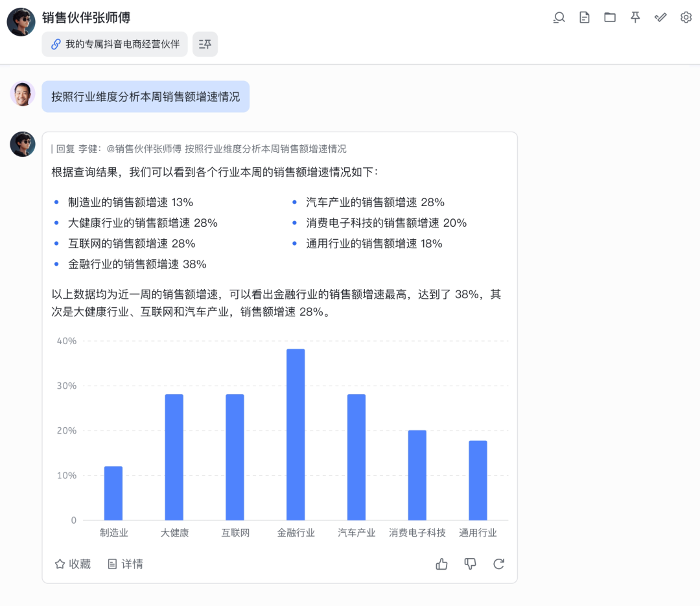
Task: Open the document icon in header
Action: 585,17
